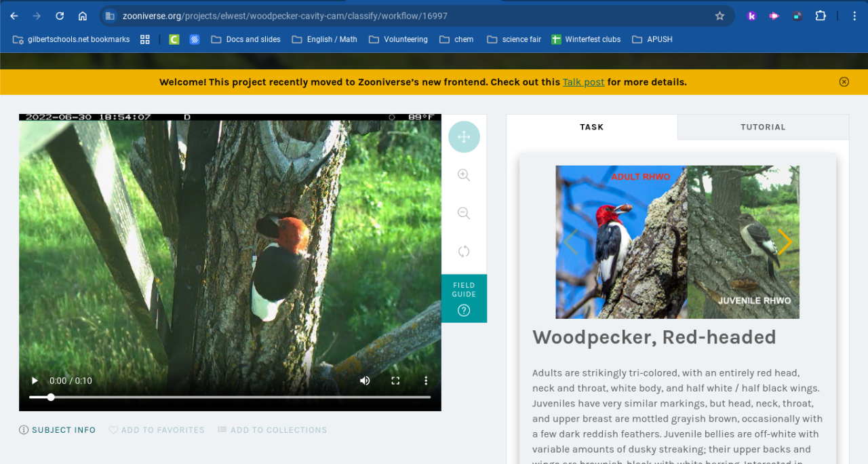The image size is (868, 464).
Task: Open Winterfest clubs bookmark
Action: 586,39
